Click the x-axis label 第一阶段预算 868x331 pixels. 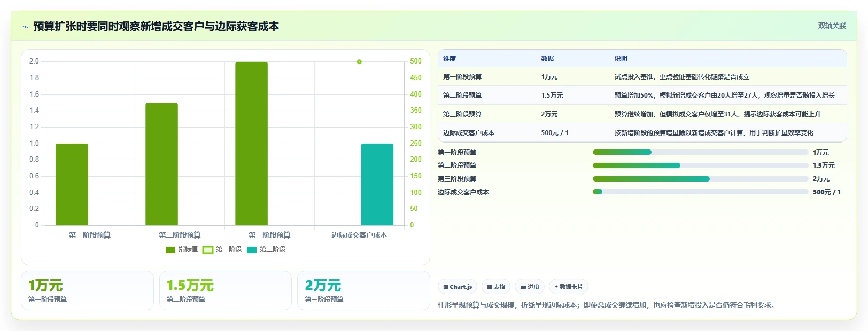(90, 235)
